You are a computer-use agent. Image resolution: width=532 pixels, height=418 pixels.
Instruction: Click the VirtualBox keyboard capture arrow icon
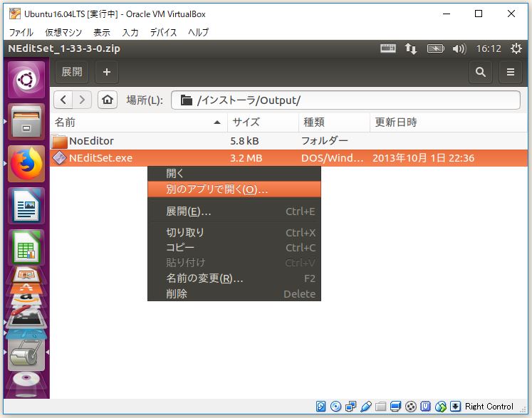(x=455, y=406)
